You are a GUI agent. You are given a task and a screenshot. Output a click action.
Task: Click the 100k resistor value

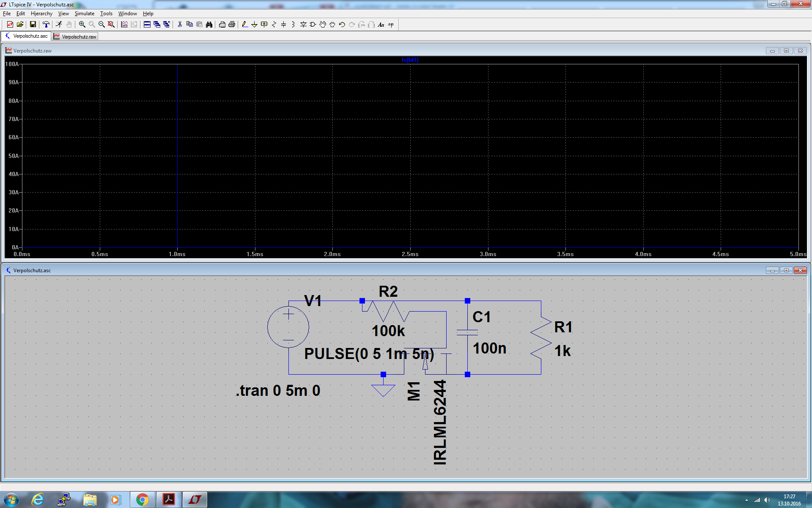(388, 331)
